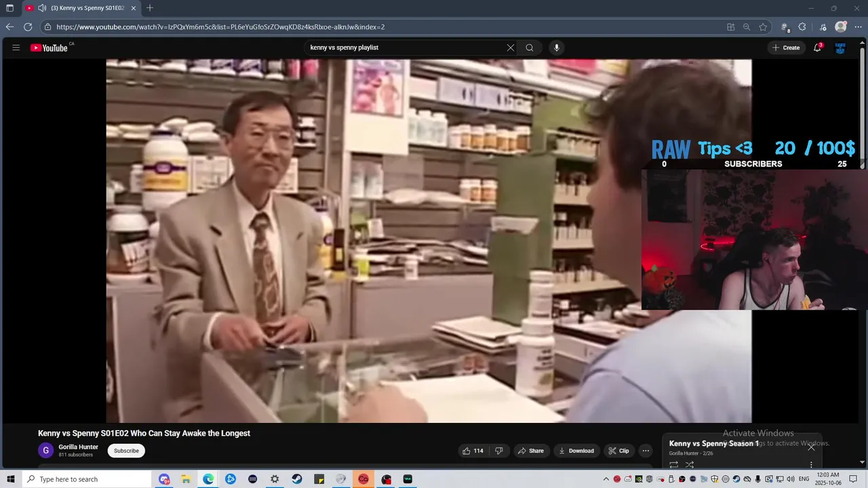Click the Kenny vs Spenny Season 1 playlist title
The width and height of the screenshot is (868, 488).
coord(714,443)
